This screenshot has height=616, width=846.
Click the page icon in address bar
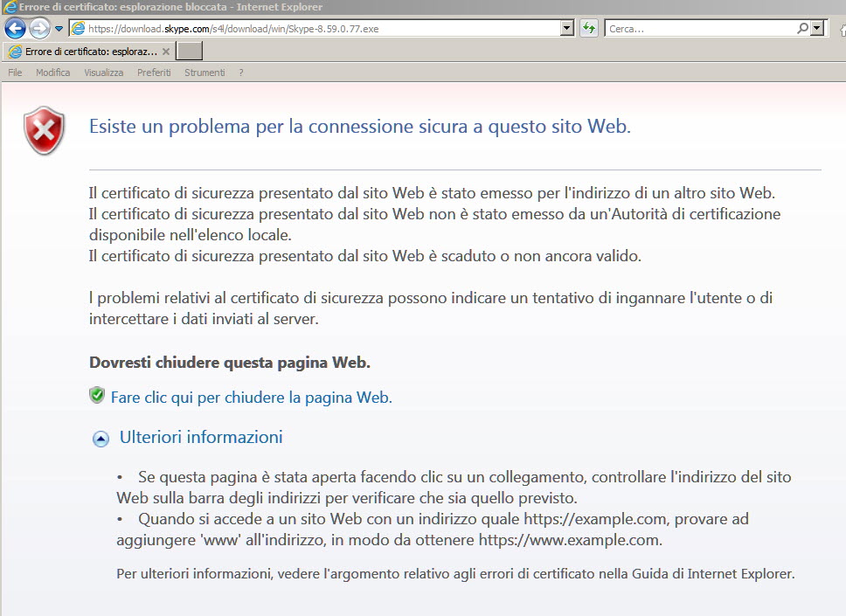click(x=79, y=29)
